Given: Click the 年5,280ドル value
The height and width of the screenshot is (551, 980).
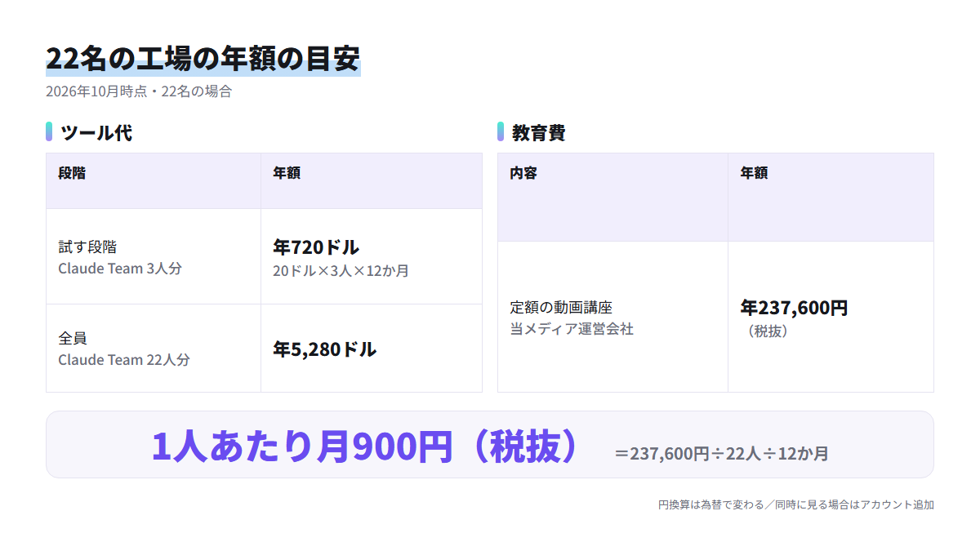Looking at the screenshot, I should pos(325,349).
